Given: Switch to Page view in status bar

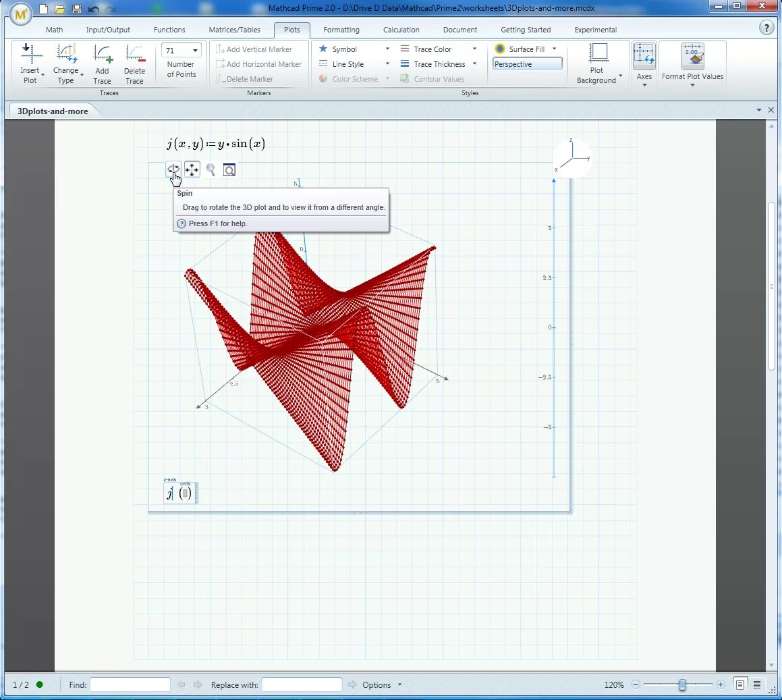Looking at the screenshot, I should 740,684.
